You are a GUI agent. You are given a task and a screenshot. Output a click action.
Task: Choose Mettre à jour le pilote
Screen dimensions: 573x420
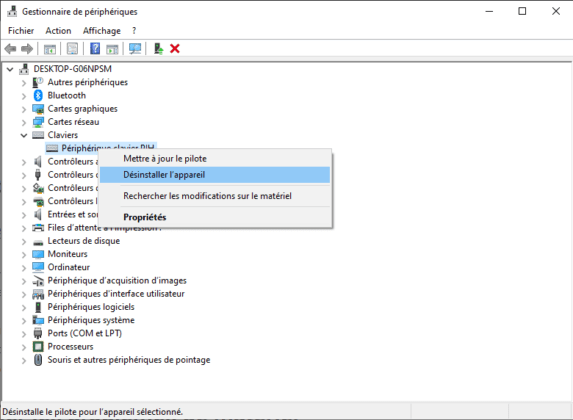(x=215, y=159)
